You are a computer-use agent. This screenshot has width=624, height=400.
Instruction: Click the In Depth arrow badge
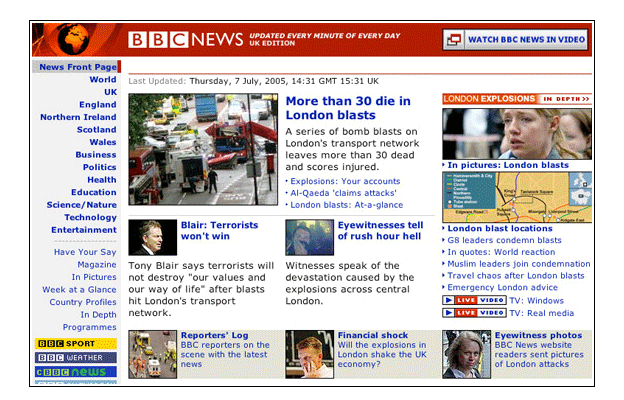click(x=566, y=99)
